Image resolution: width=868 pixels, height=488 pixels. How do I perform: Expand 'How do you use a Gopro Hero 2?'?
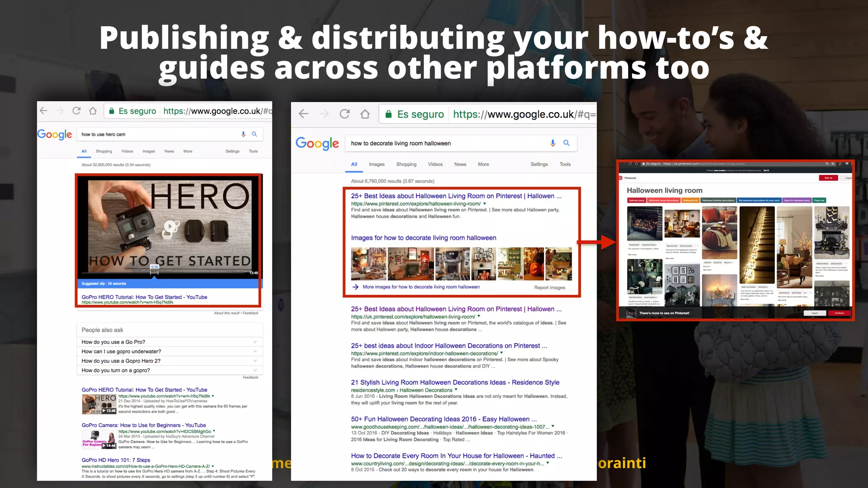170,361
